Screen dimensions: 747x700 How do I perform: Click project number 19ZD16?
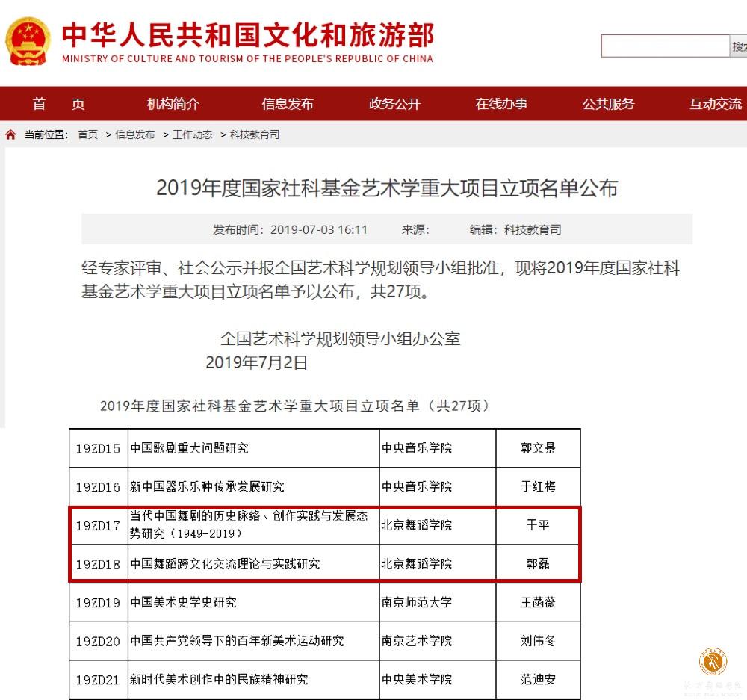pos(98,487)
